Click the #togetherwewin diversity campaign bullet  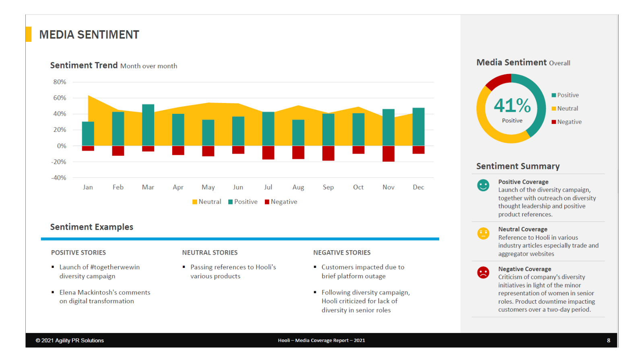coord(99,271)
